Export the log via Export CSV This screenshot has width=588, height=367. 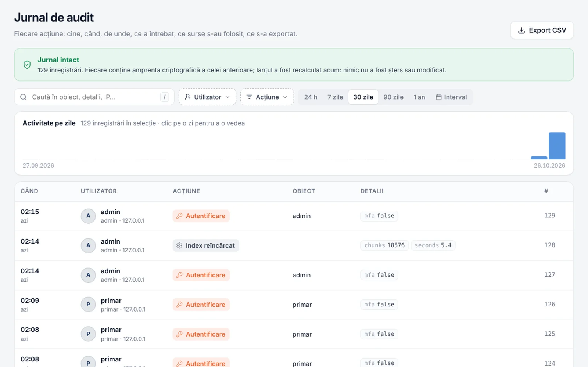click(542, 30)
